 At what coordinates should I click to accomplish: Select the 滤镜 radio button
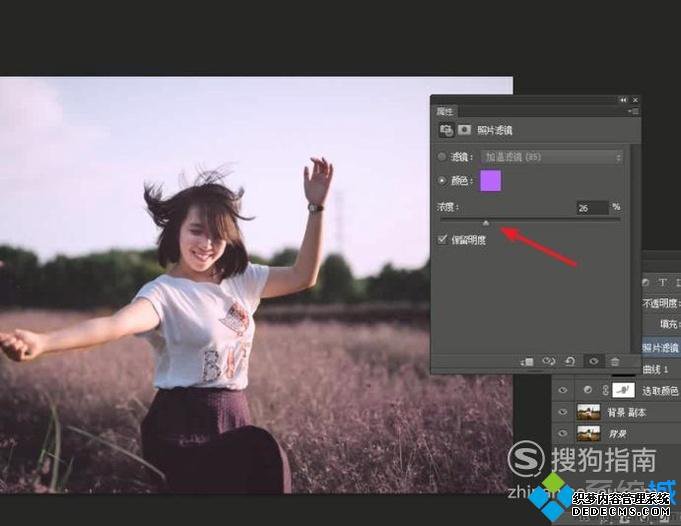click(x=443, y=157)
